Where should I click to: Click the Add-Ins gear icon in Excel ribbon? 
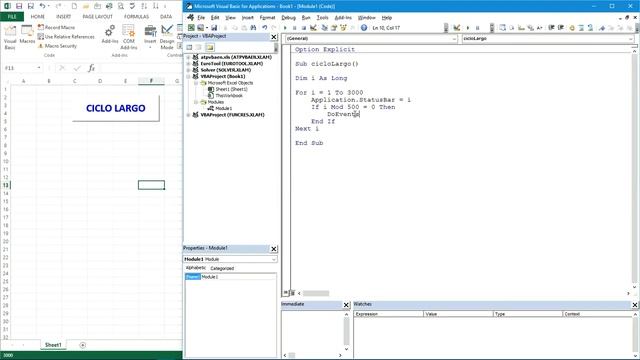tap(109, 34)
